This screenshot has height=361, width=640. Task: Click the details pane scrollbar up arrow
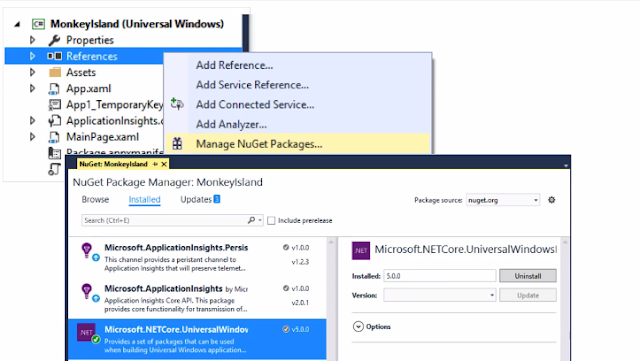pos(565,242)
